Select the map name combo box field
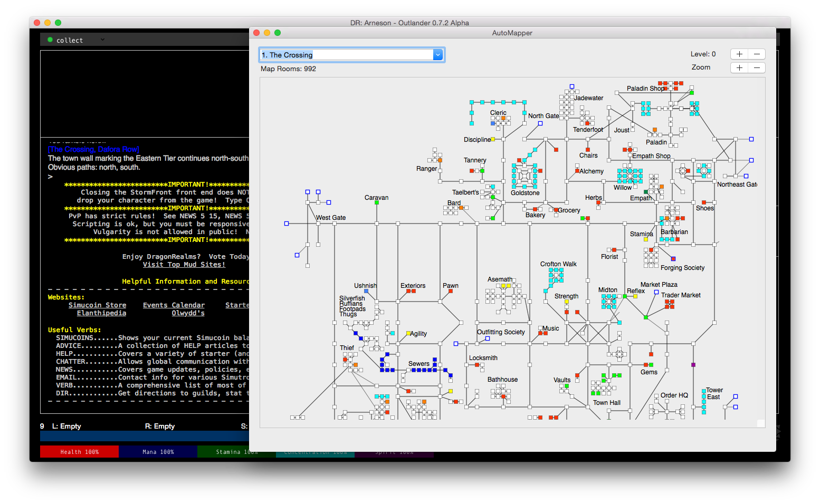 tap(351, 55)
